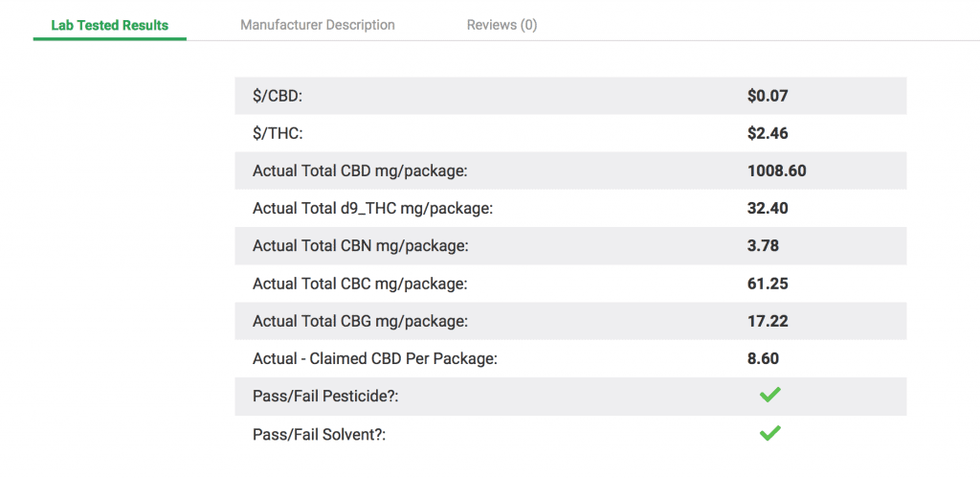This screenshot has height=478, width=980.
Task: Open the Reviews (0) tab
Action: click(501, 25)
